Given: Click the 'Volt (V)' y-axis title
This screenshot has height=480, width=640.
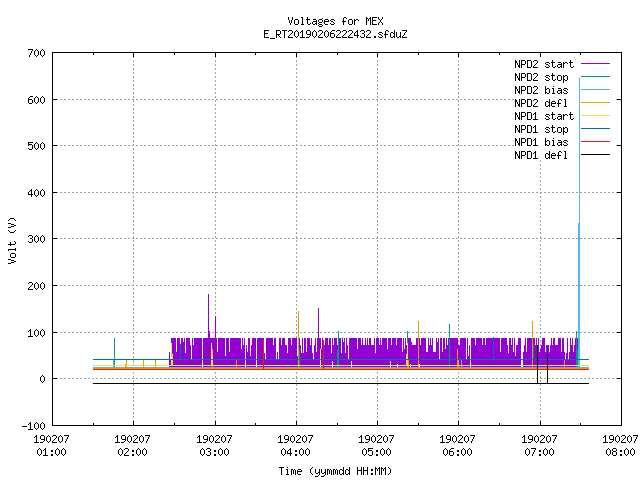Looking at the screenshot, I should pyautogui.click(x=13, y=241).
